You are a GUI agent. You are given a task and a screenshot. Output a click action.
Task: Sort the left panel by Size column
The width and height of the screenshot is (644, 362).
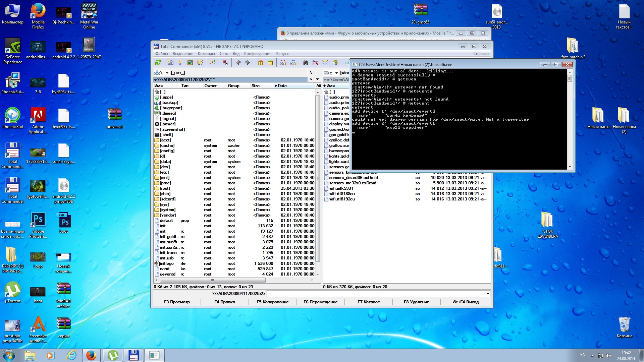[x=256, y=86]
